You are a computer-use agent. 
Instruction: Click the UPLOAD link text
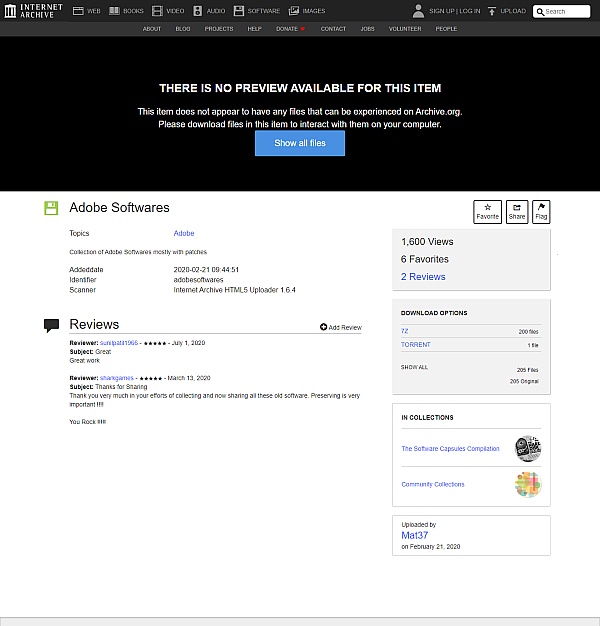point(513,11)
